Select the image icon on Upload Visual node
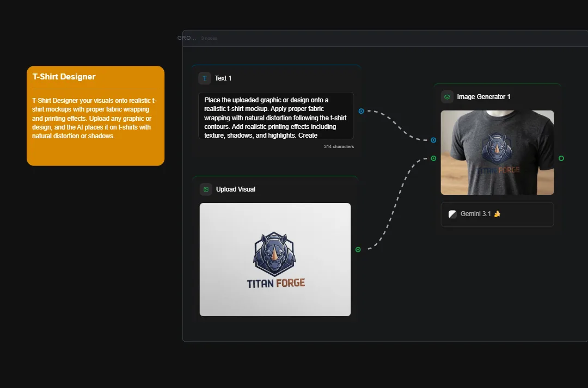This screenshot has width=588, height=388. click(x=206, y=189)
